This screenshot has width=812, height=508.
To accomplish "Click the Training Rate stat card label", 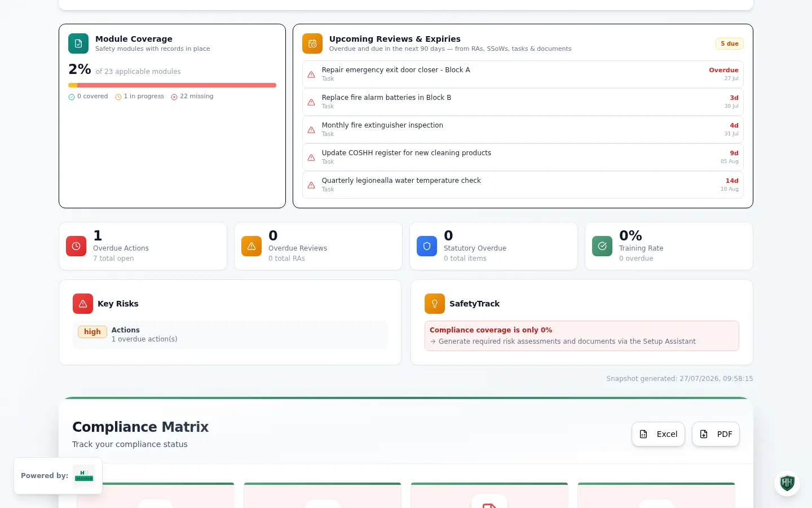I will click(641, 248).
